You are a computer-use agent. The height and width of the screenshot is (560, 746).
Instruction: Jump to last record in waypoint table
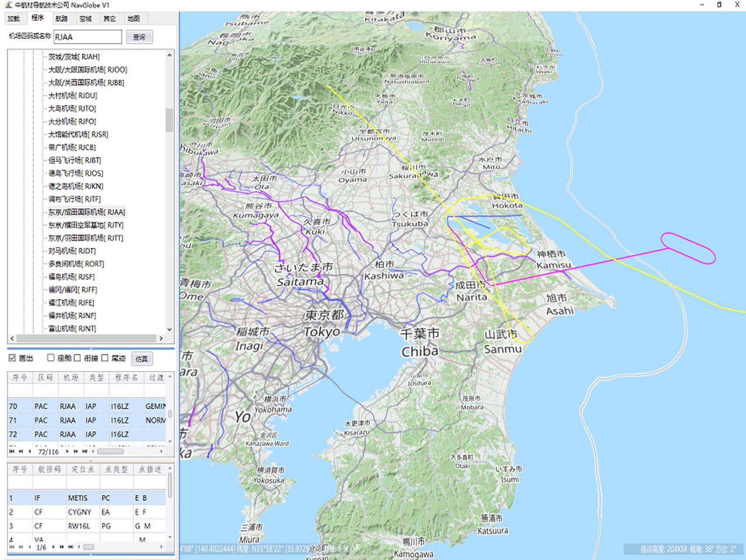(71, 547)
